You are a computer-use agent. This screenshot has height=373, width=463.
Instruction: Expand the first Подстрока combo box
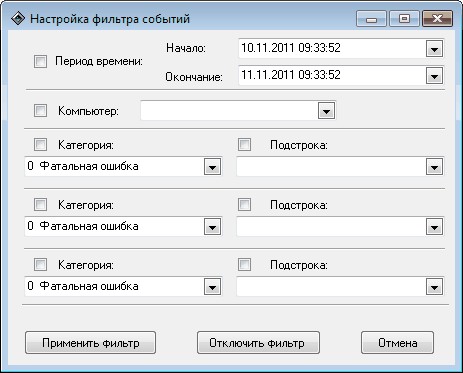434,167
